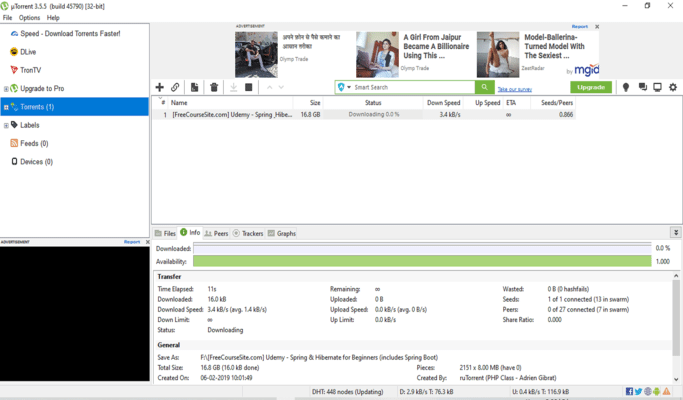Open Preferences via the gear icon
The image size is (683, 400).
673,87
